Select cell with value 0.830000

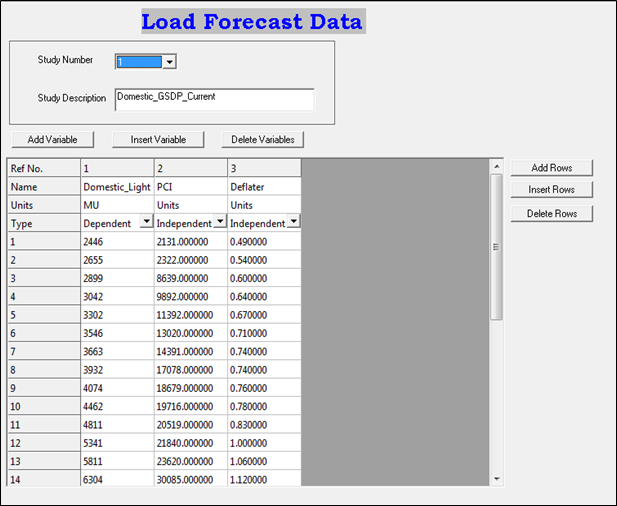[264, 425]
